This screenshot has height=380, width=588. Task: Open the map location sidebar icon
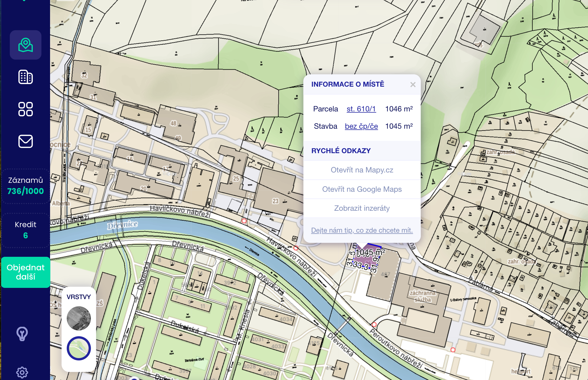pos(25,45)
